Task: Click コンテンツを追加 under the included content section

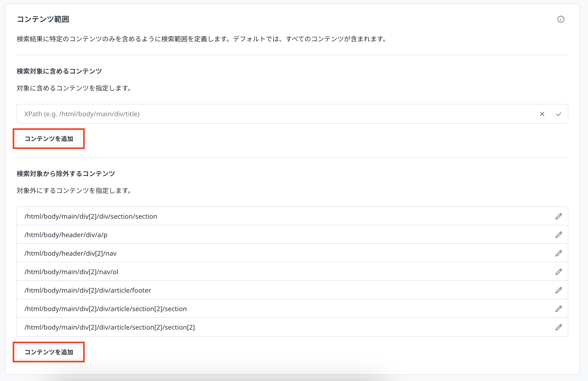Action: [49, 139]
